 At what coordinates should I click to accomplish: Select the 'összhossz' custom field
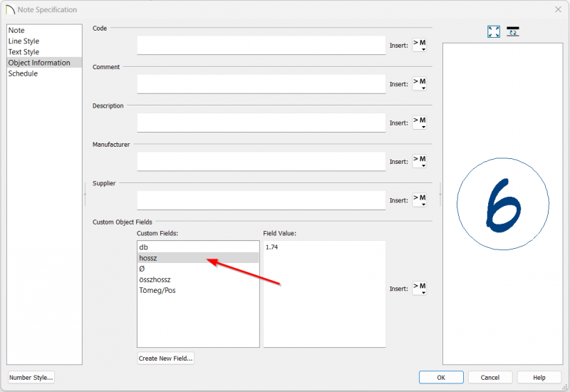(x=198, y=279)
